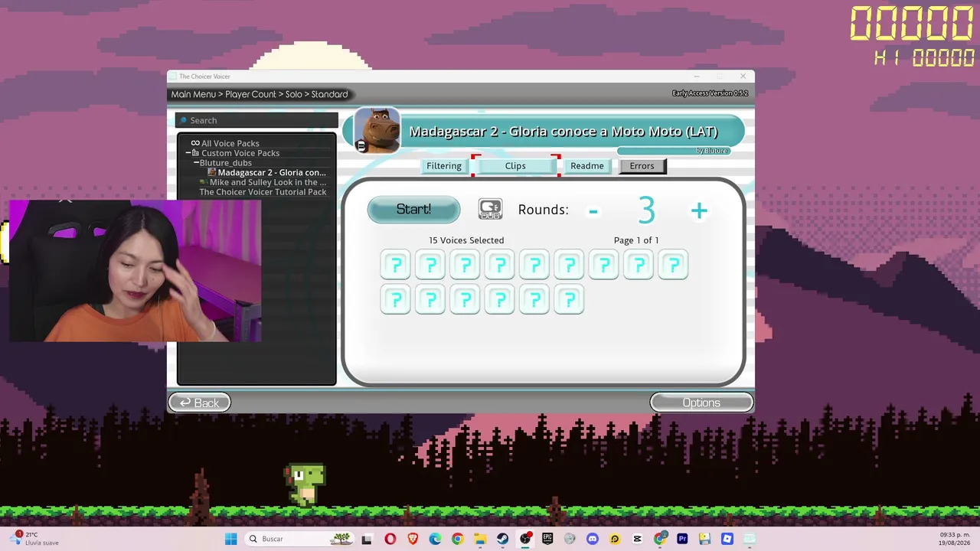Open the Epic Games launcher from the taskbar
Viewport: 980px width, 551px height.
pos(547,539)
